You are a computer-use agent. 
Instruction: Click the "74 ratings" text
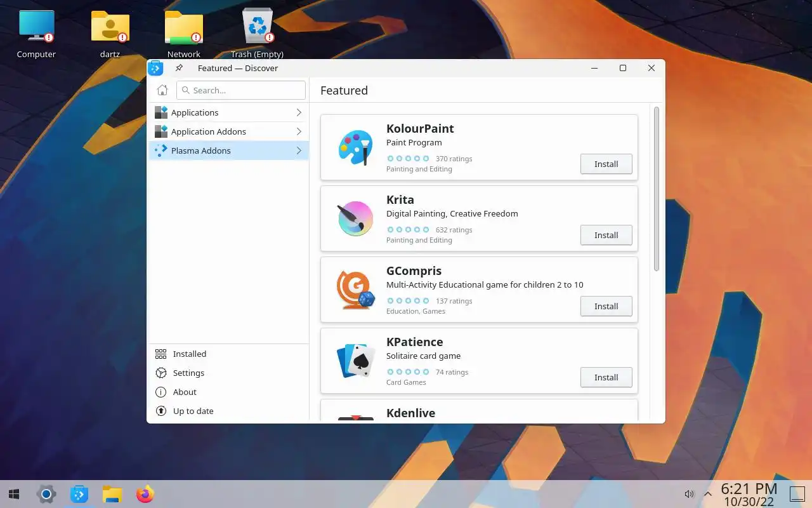pos(452,372)
